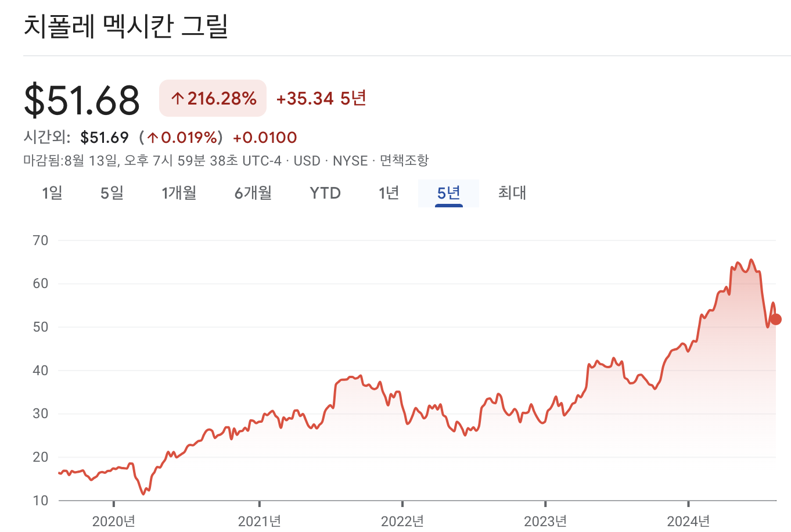
Task: View the 6개월 performance chart
Action: click(253, 193)
